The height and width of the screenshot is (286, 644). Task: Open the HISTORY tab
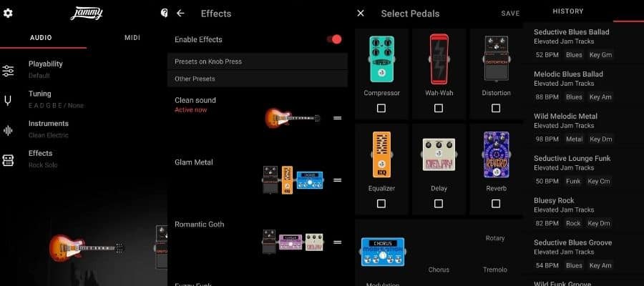568,11
